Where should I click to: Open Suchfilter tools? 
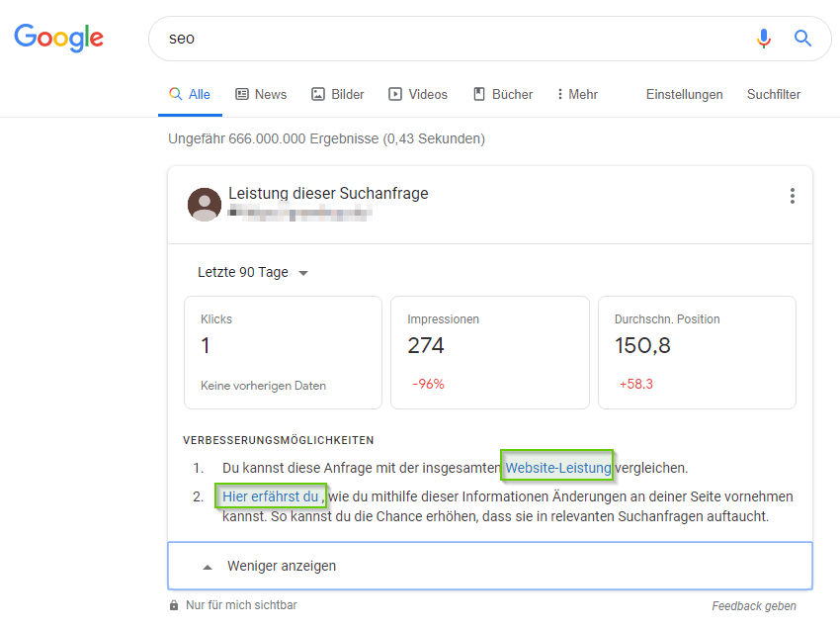click(774, 94)
